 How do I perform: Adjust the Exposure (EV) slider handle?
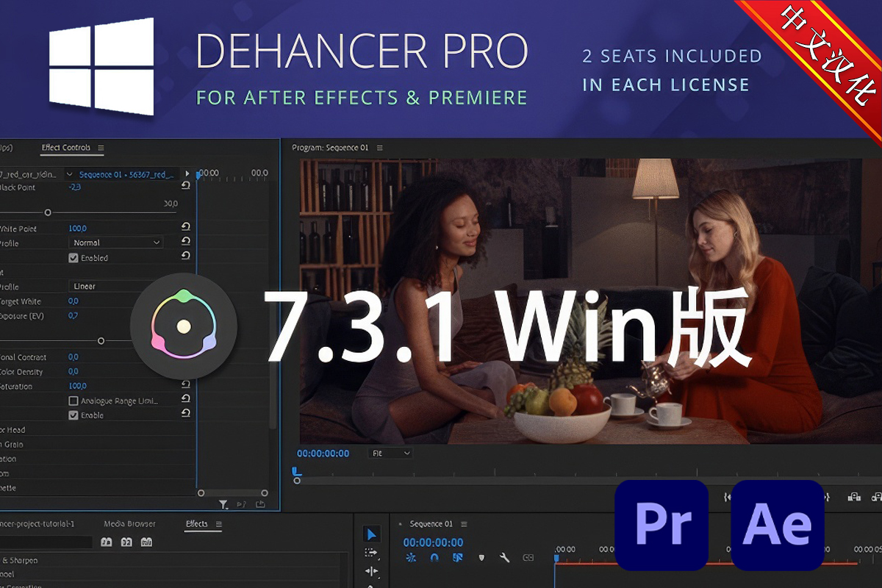[101, 341]
